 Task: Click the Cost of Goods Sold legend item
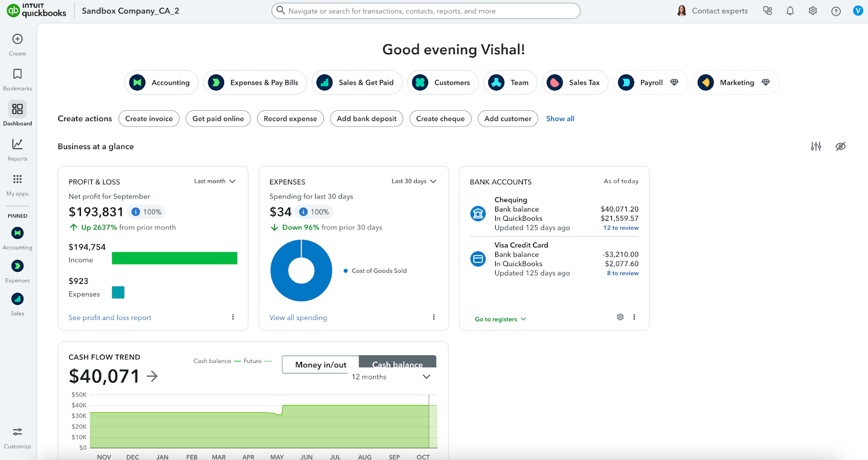click(x=375, y=271)
